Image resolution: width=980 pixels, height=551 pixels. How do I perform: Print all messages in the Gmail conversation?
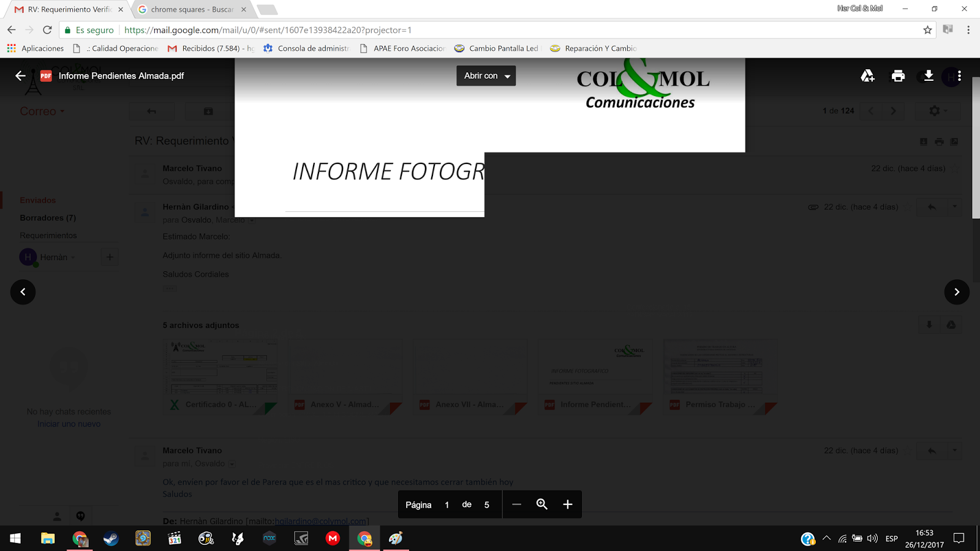click(x=939, y=141)
